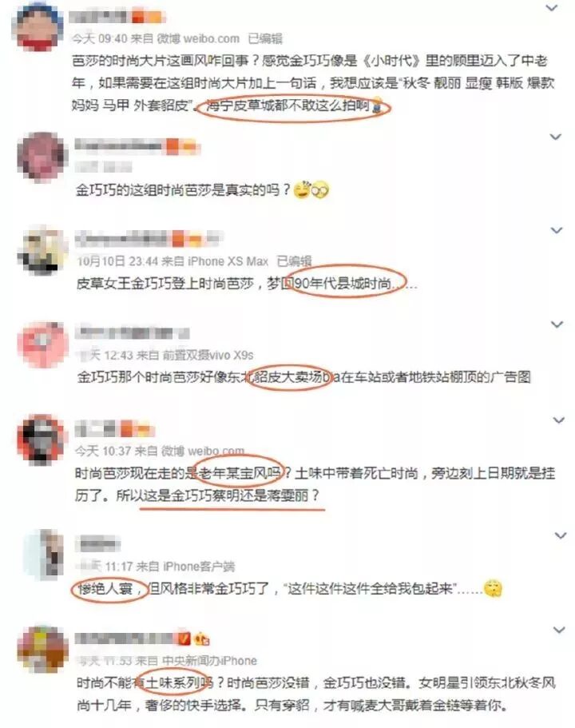Expand chevron beside 金巧巧的这组时尚芭莎 post
575x728 pixels.
[556, 137]
